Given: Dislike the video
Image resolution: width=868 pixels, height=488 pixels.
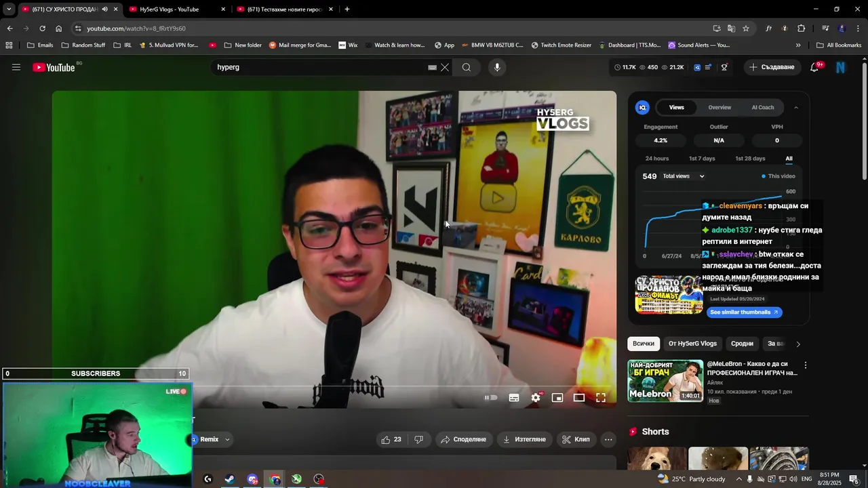Looking at the screenshot, I should (418, 439).
